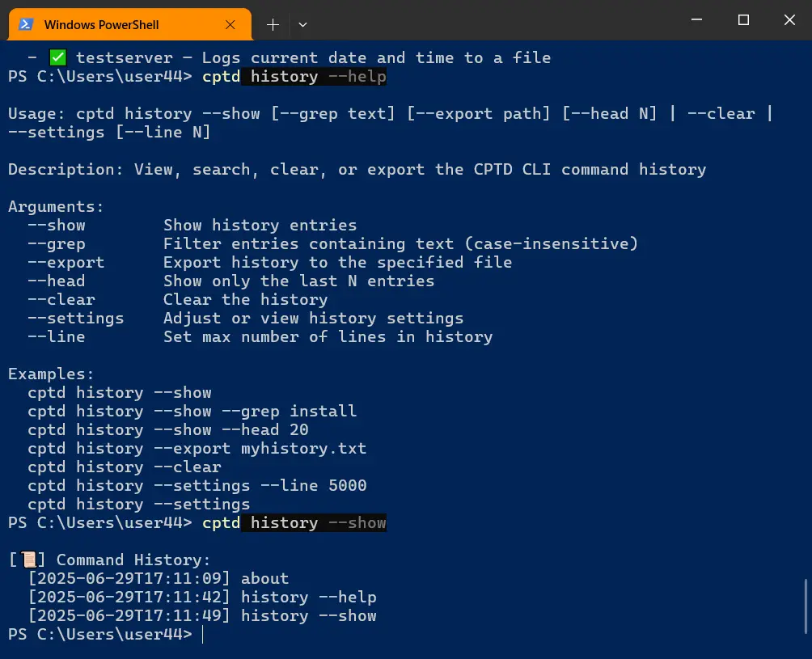Expand the new tab profile dropdown
Image resolution: width=812 pixels, height=659 pixels.
(303, 24)
